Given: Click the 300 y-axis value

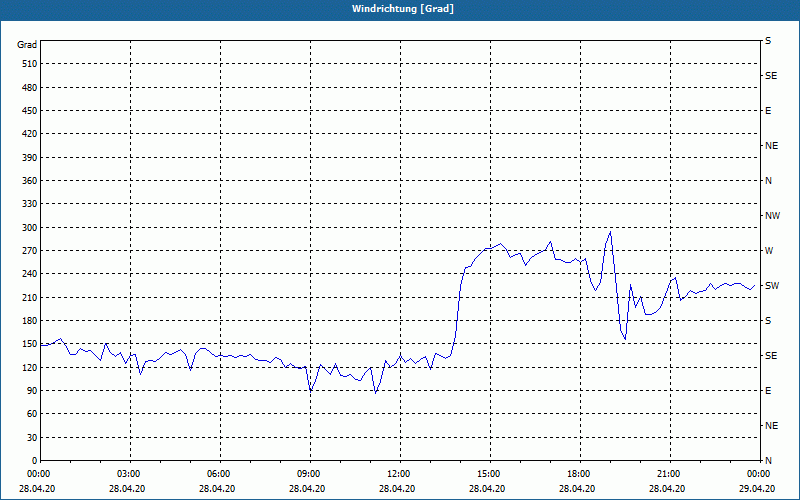Looking at the screenshot, I should coord(30,228).
